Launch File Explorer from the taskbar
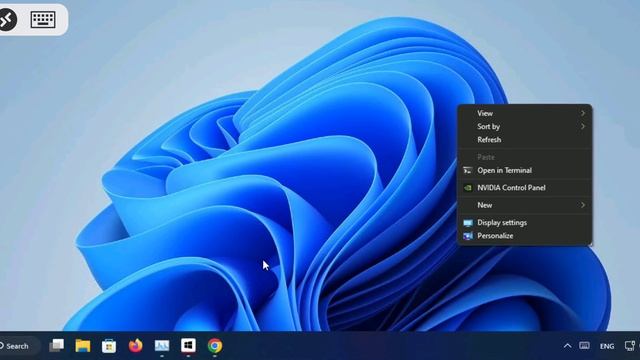Image resolution: width=640 pixels, height=360 pixels. pos(83,346)
